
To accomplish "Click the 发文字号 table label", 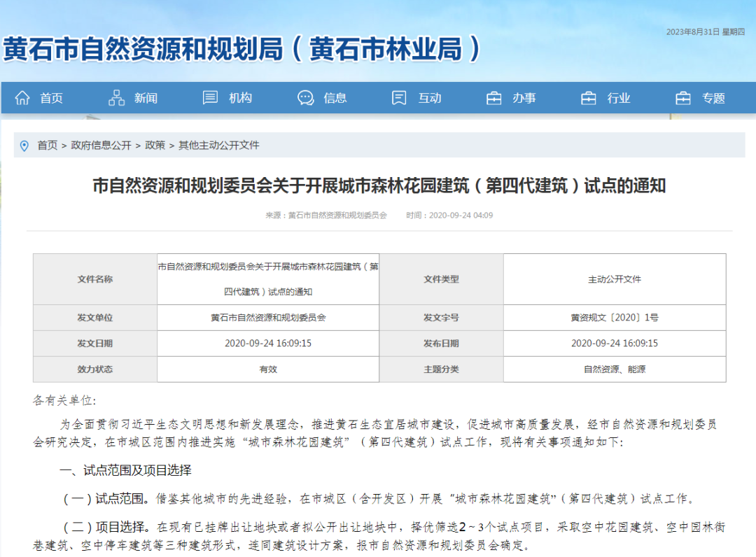I will [441, 318].
